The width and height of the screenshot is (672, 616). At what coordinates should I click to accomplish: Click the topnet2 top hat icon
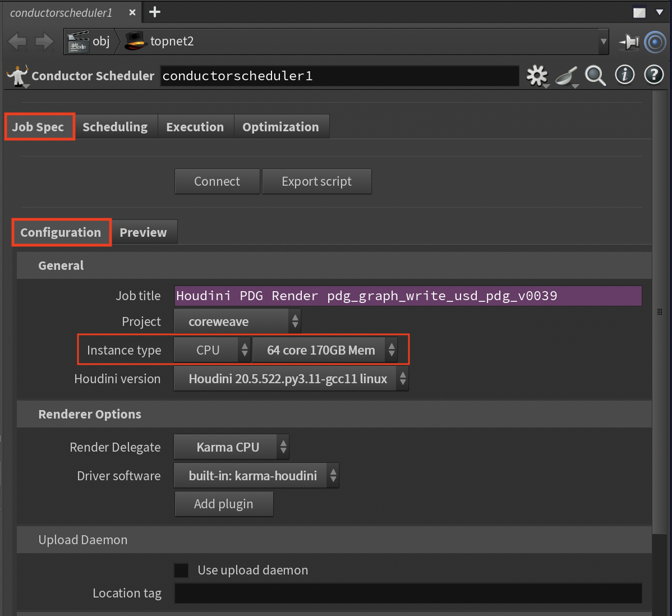click(135, 42)
